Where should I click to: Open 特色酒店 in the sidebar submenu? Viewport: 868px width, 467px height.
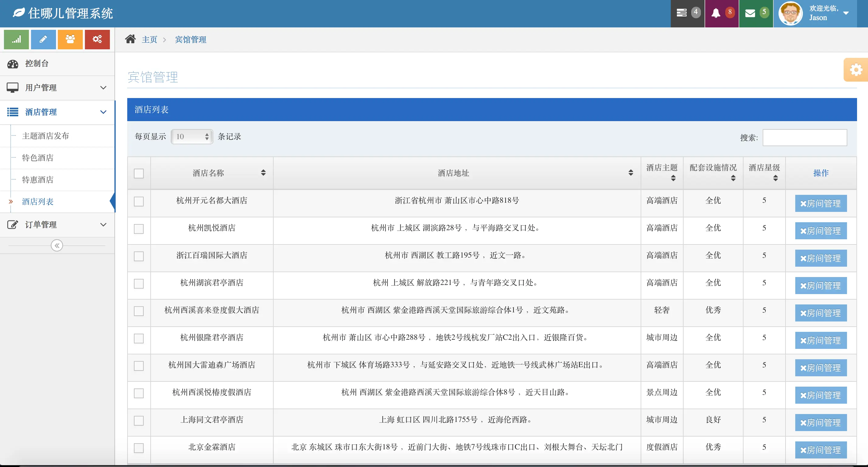point(38,158)
